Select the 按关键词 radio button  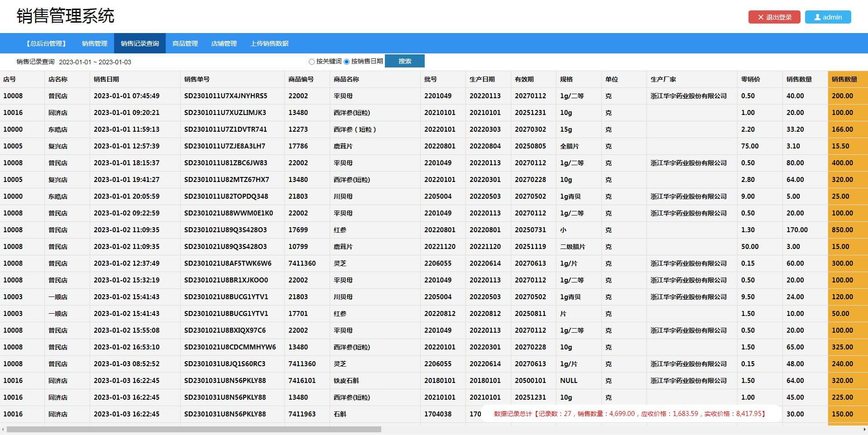click(312, 62)
